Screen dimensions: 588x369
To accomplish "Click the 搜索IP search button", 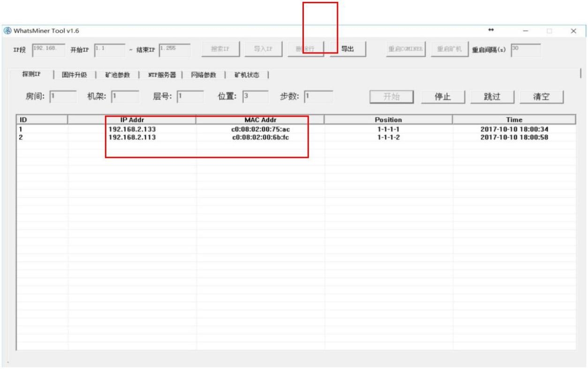I will pos(221,49).
